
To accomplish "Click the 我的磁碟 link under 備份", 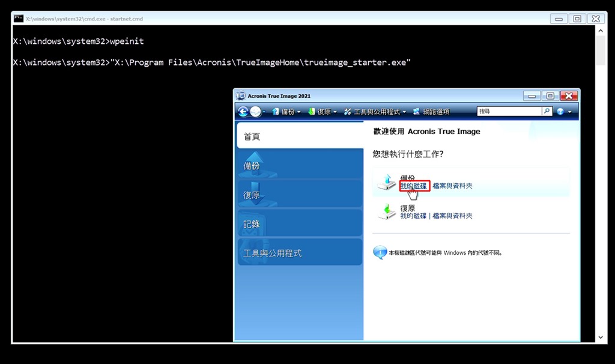I will 414,186.
